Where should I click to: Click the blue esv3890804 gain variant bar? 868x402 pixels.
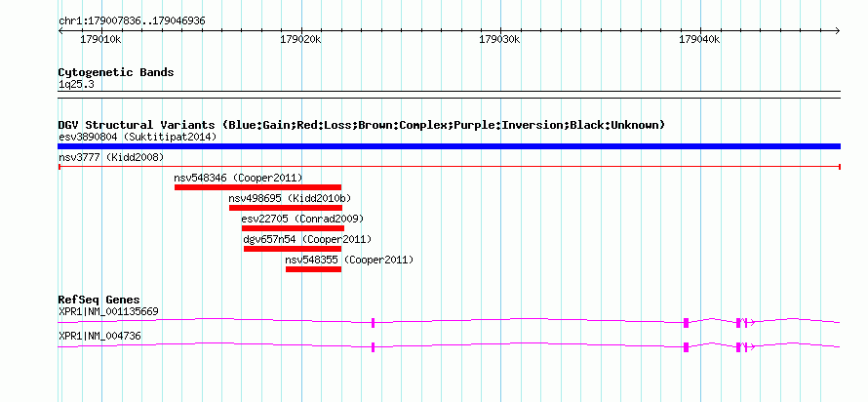coord(449,146)
